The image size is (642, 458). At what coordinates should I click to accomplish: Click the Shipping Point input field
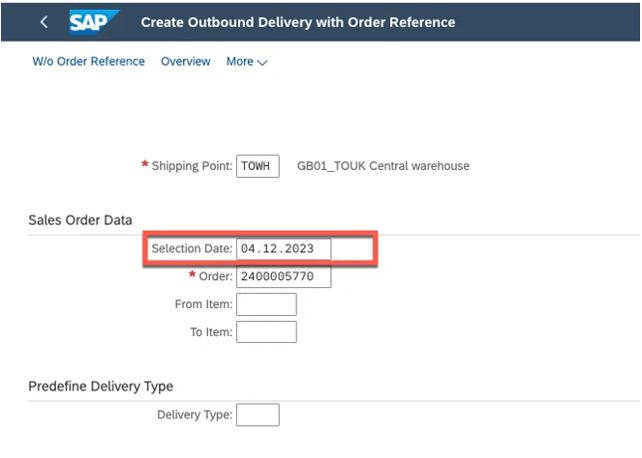258,166
